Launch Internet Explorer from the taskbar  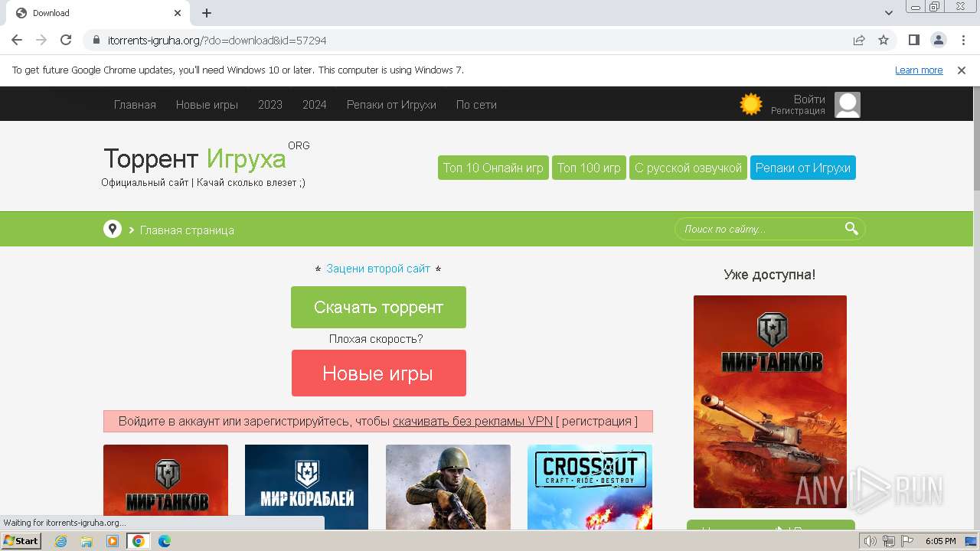point(61,541)
